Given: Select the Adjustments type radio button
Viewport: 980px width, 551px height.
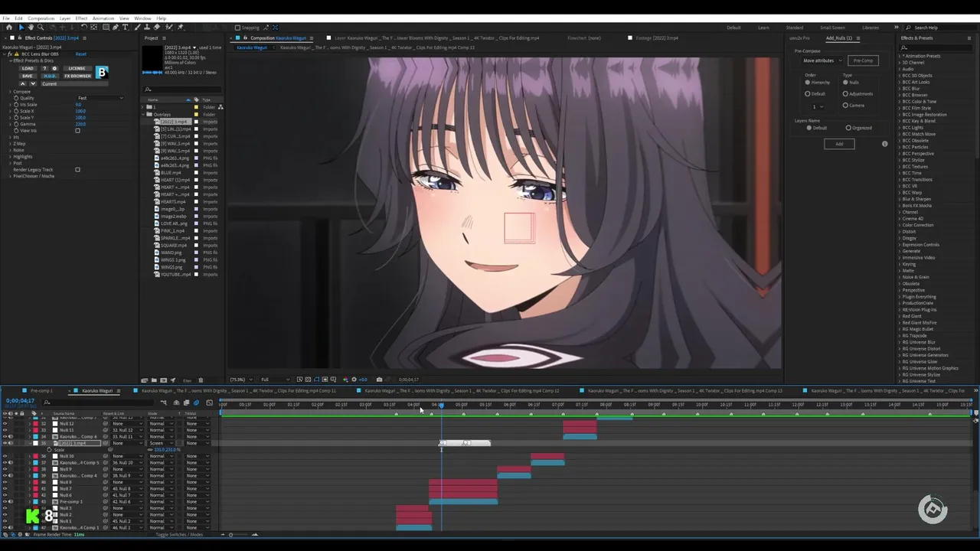Looking at the screenshot, I should pos(845,93).
